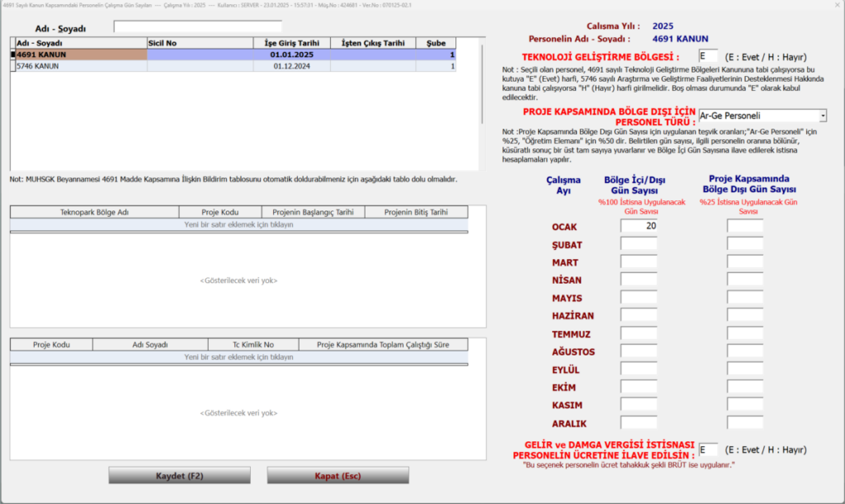The width and height of the screenshot is (845, 504).
Task: Click ARALIK Proje Kapsamında Bölge Dışı field
Action: tap(745, 422)
